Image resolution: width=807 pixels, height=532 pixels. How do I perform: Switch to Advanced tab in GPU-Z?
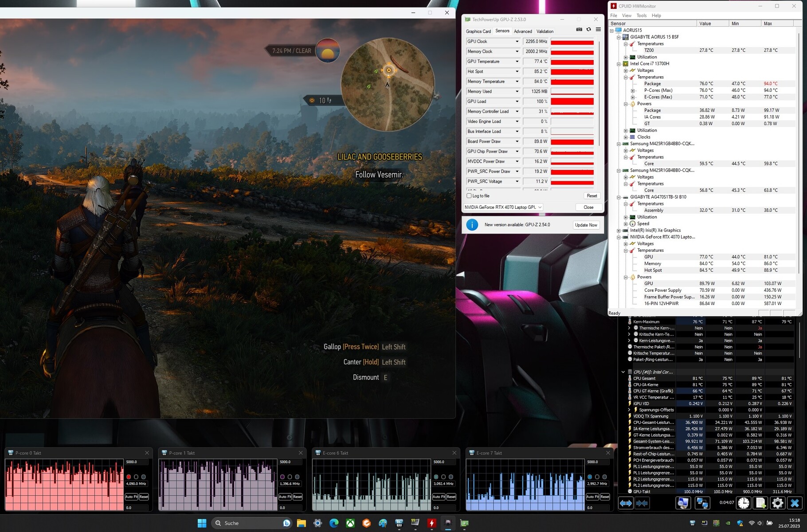click(x=523, y=31)
